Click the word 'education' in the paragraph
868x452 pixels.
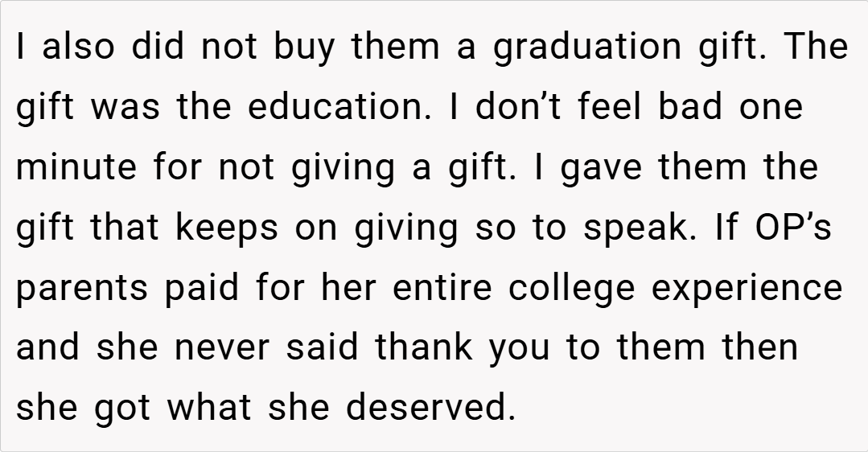pos(338,107)
